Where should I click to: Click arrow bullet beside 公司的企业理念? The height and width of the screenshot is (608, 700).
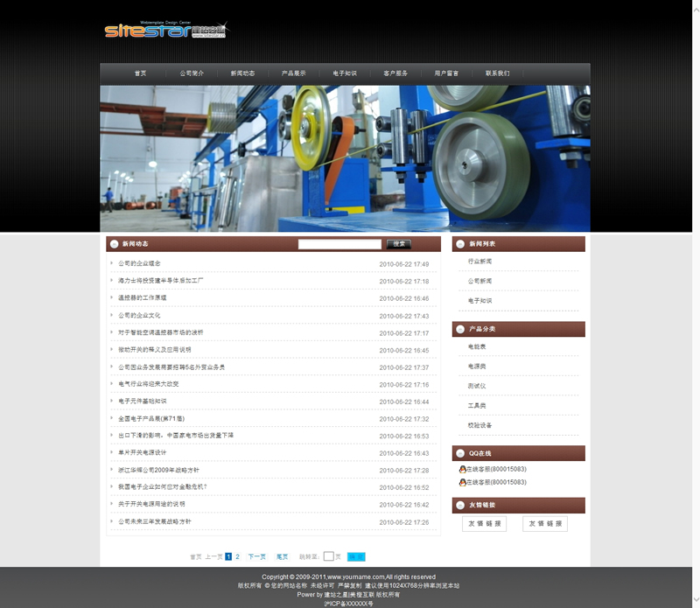coord(112,263)
